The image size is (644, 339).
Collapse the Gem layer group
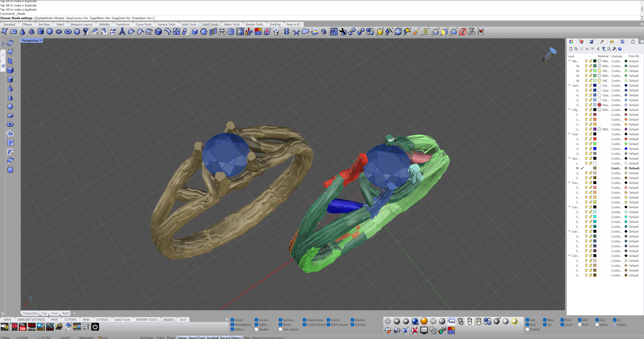(x=569, y=85)
